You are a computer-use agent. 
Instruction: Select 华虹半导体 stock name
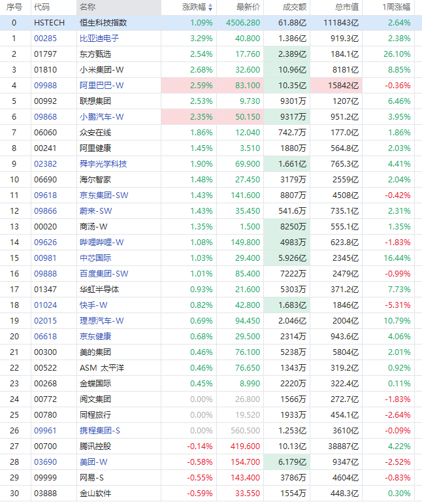tap(99, 290)
